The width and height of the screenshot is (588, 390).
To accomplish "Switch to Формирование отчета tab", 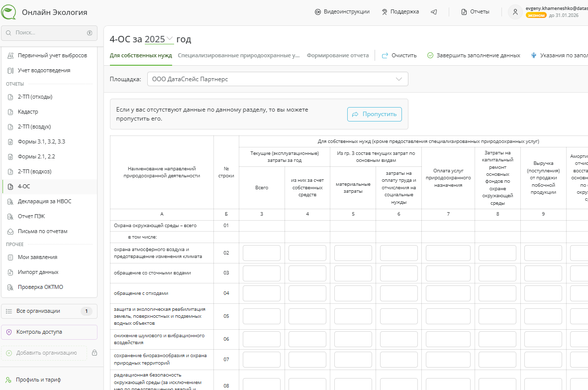I will pos(337,55).
